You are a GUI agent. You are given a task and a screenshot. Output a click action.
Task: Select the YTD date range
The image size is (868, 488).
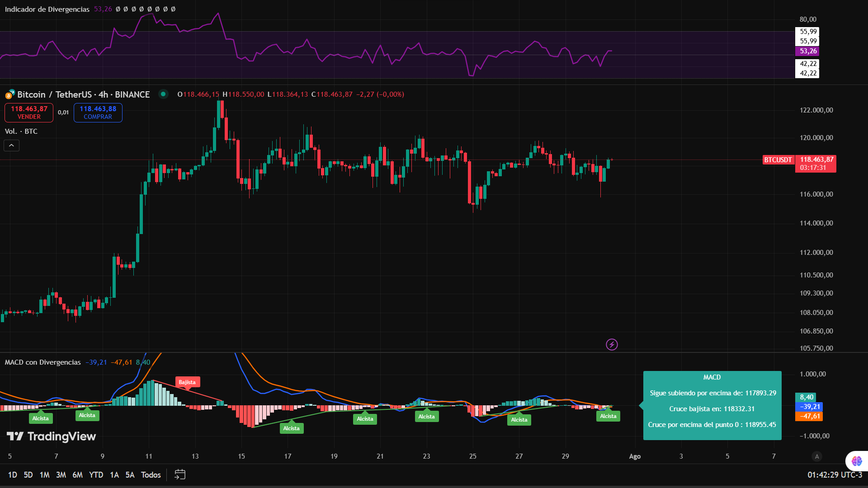[x=96, y=475]
